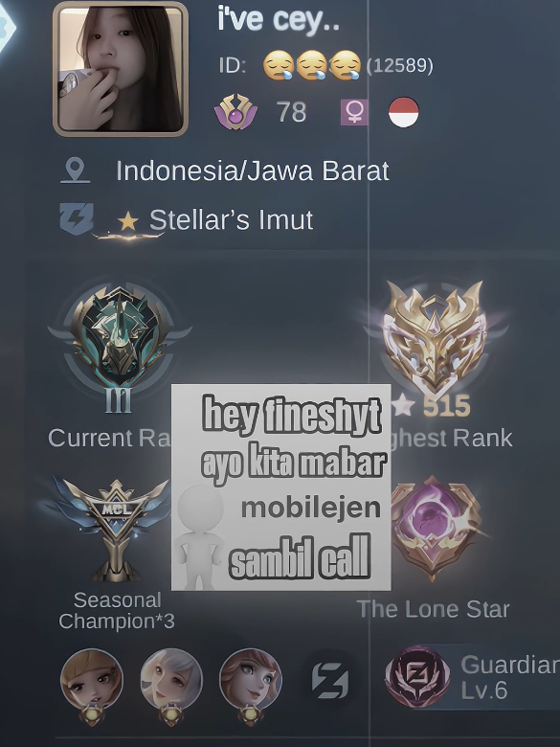Tap the squad name Stellar's Imut

click(232, 219)
